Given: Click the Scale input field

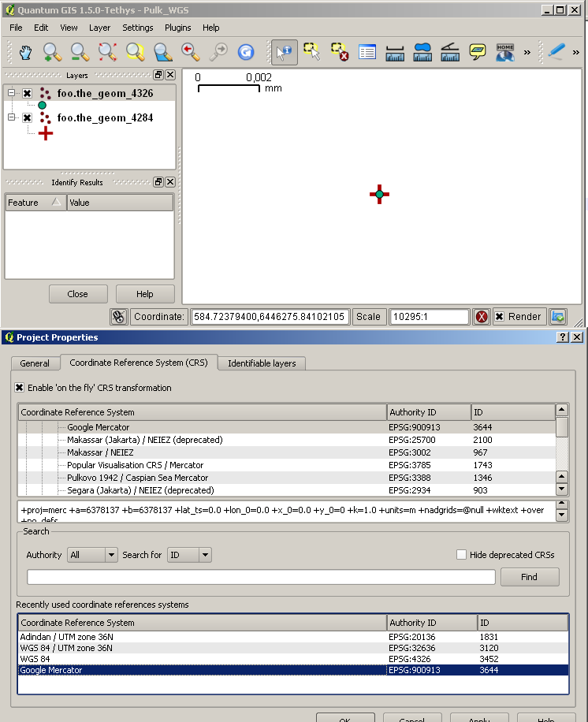Looking at the screenshot, I should (429, 317).
